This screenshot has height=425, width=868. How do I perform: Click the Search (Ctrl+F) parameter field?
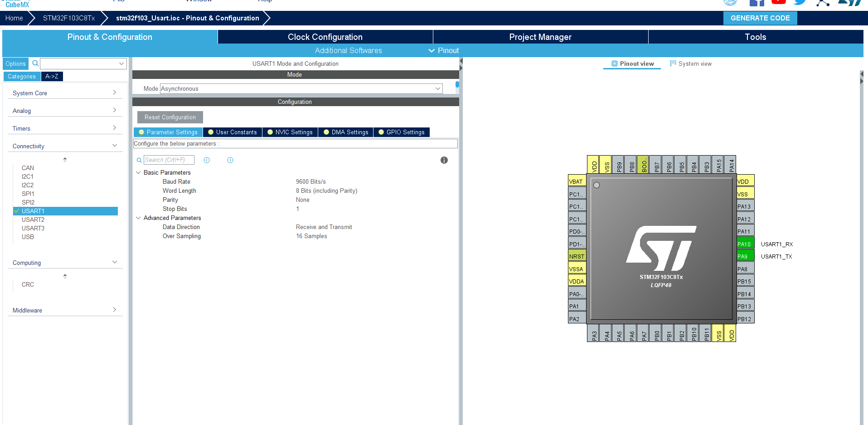(x=169, y=160)
